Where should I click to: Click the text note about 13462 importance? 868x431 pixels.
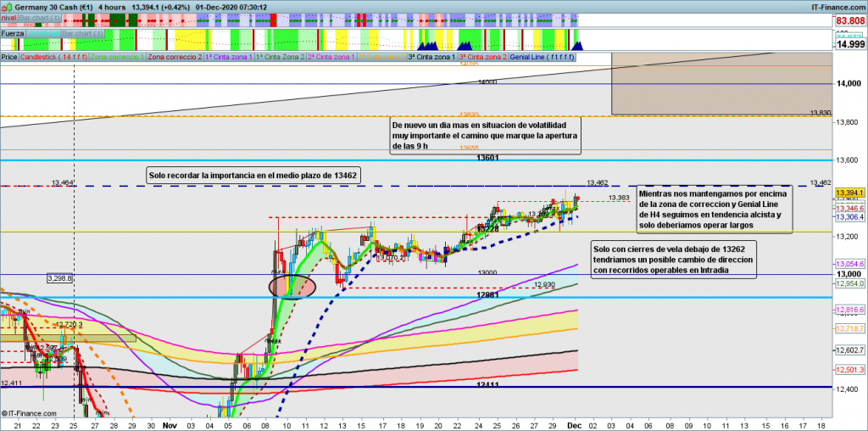pos(253,176)
